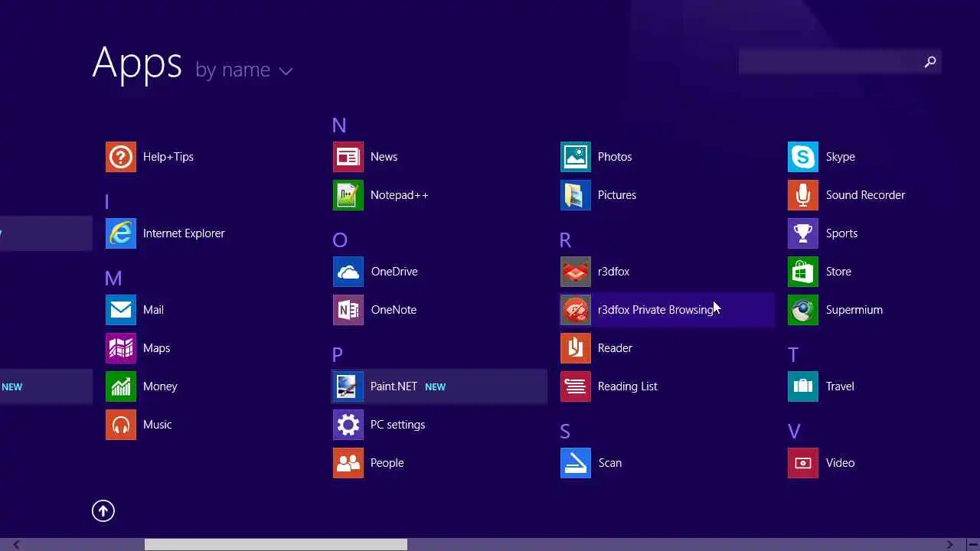Viewport: 980px width, 551px height.
Task: Click the 'Sound Recorder' label
Action: pos(865,195)
